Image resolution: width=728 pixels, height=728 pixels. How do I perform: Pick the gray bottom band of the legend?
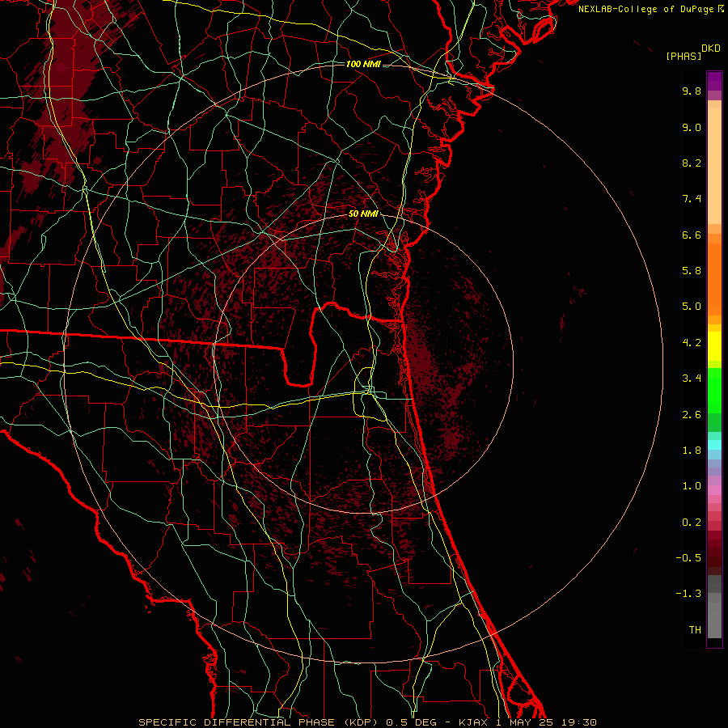tap(714, 620)
